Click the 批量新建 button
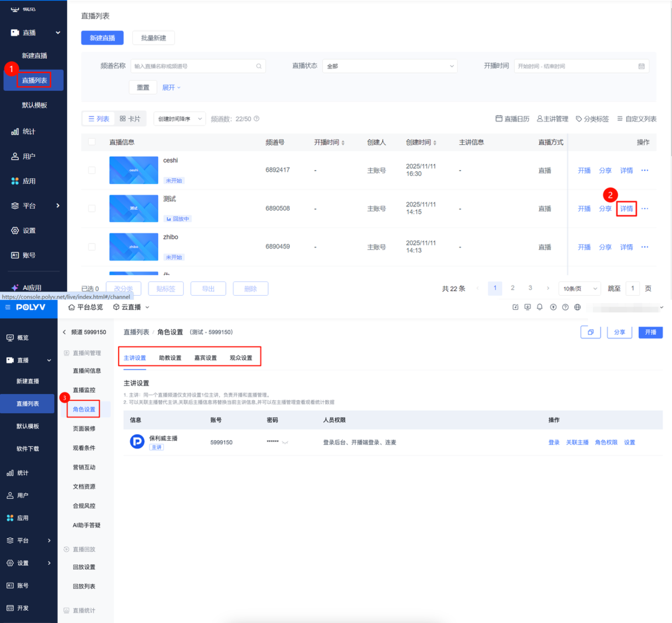The height and width of the screenshot is (623, 672). coord(154,38)
